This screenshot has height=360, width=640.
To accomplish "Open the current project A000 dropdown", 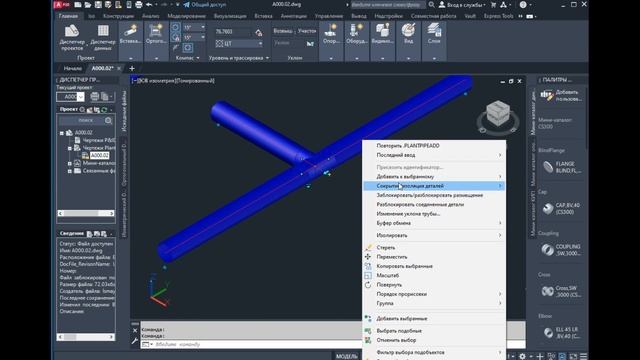I will point(80,97).
